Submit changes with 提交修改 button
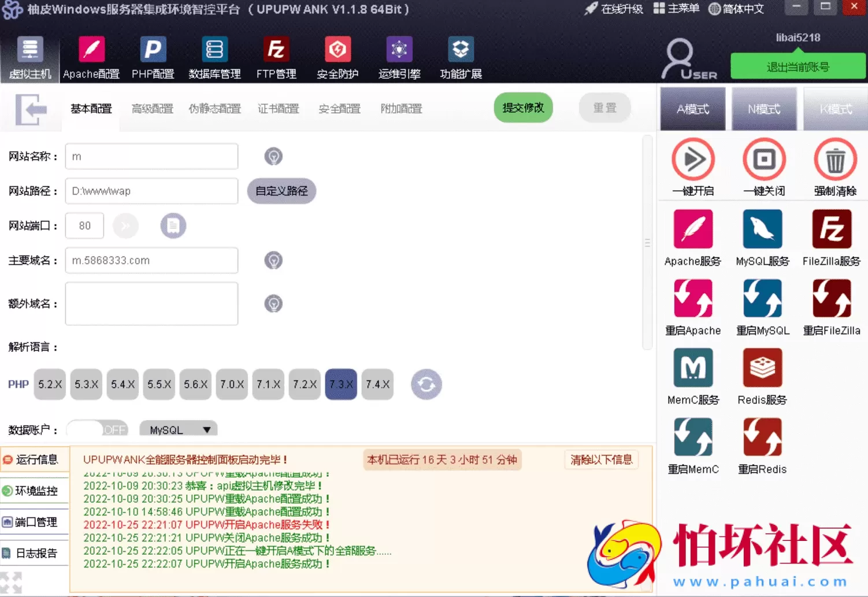Image resolution: width=868 pixels, height=597 pixels. (522, 107)
